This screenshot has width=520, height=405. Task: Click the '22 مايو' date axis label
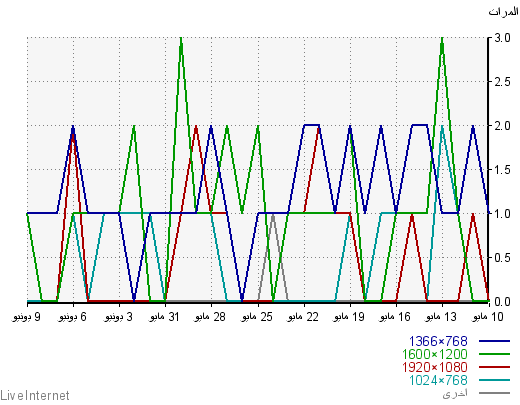(303, 317)
